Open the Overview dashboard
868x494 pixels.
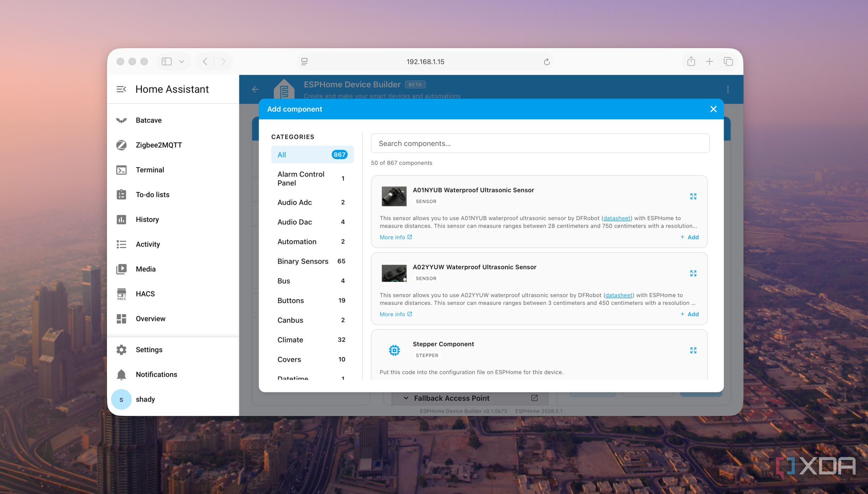pyautogui.click(x=173, y=319)
